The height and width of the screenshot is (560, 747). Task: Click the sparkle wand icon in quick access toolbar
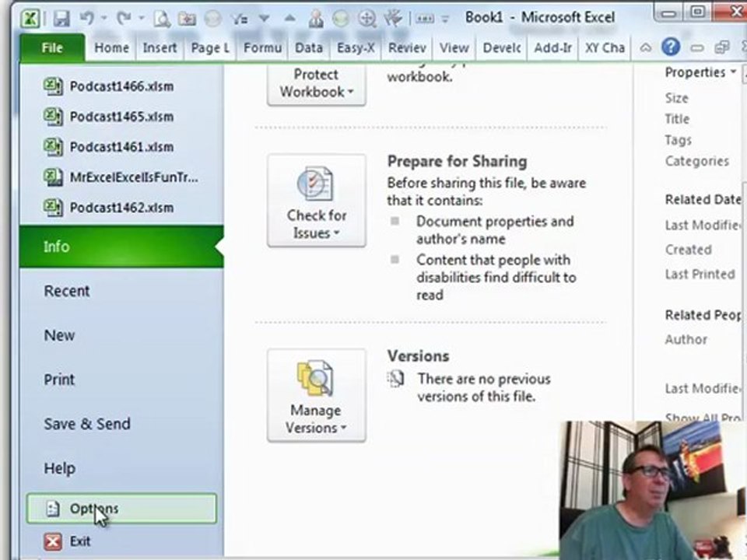[x=392, y=19]
